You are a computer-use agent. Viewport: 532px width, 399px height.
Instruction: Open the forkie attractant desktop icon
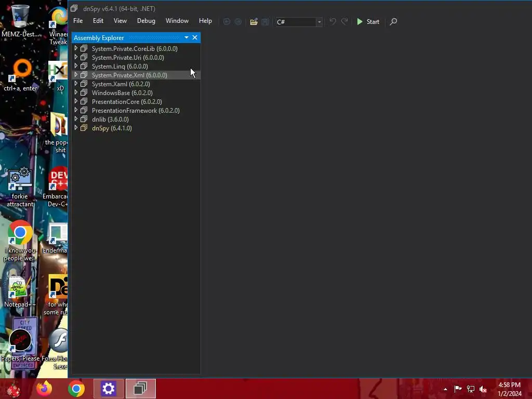tap(20, 187)
